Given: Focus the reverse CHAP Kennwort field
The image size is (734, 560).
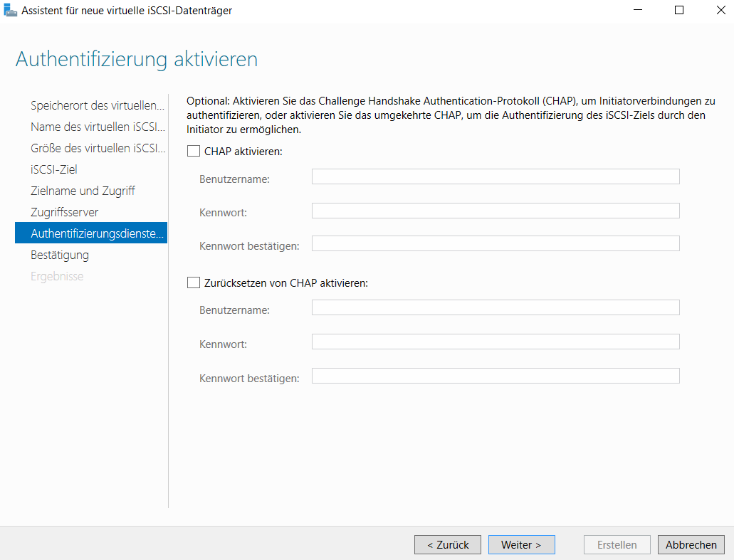Looking at the screenshot, I should 495,342.
